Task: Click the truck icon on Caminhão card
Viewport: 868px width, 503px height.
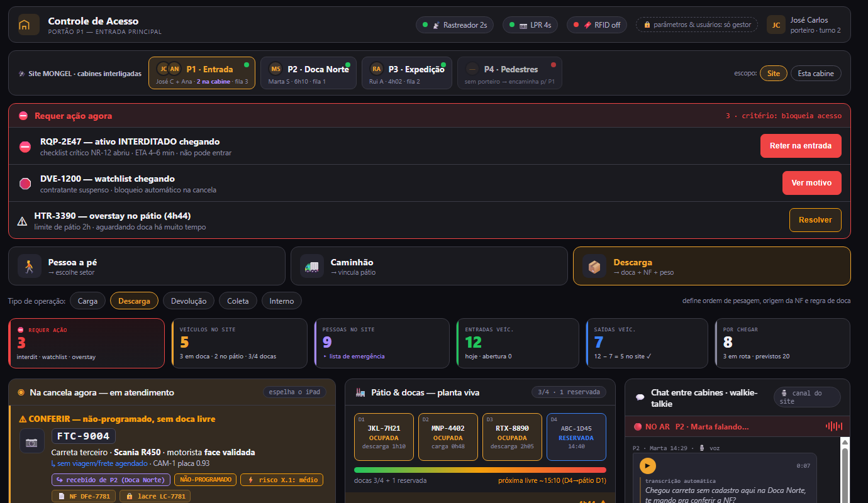Action: 311,266
